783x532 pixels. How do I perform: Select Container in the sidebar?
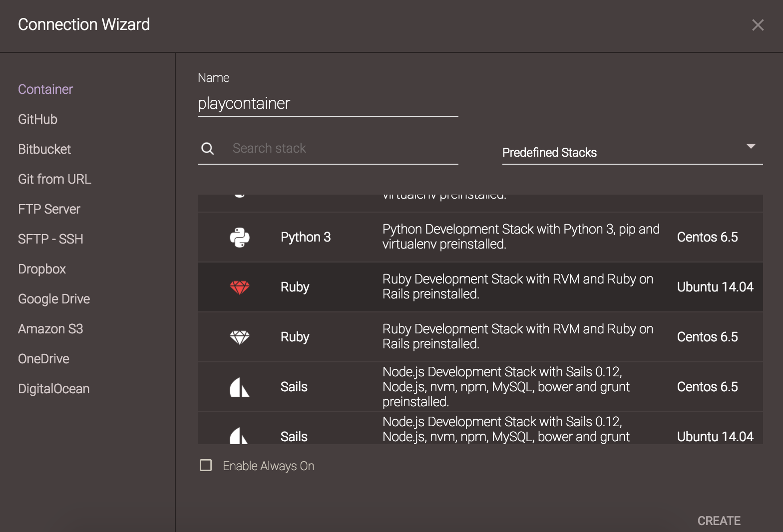[45, 89]
